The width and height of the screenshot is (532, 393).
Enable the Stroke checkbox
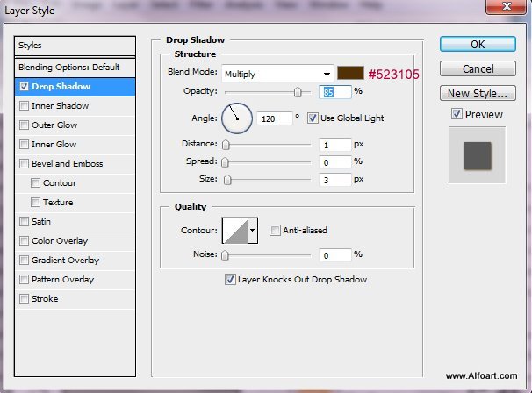coord(24,299)
